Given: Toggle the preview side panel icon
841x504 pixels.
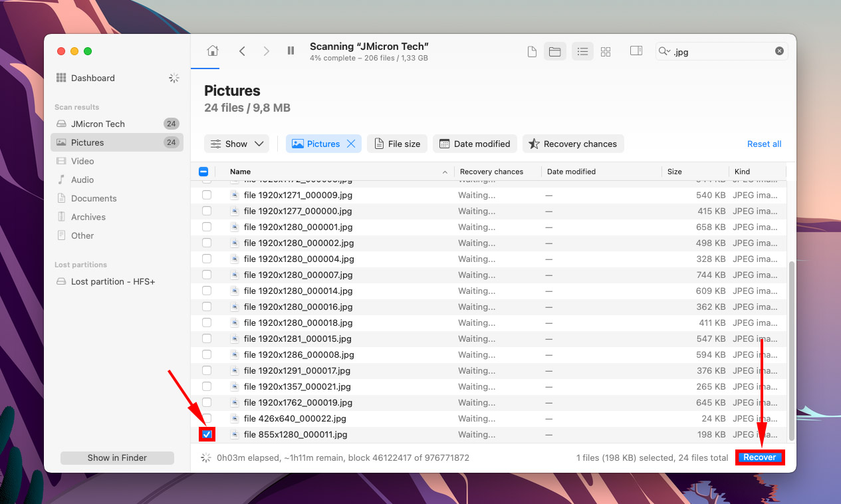Looking at the screenshot, I should [636, 51].
